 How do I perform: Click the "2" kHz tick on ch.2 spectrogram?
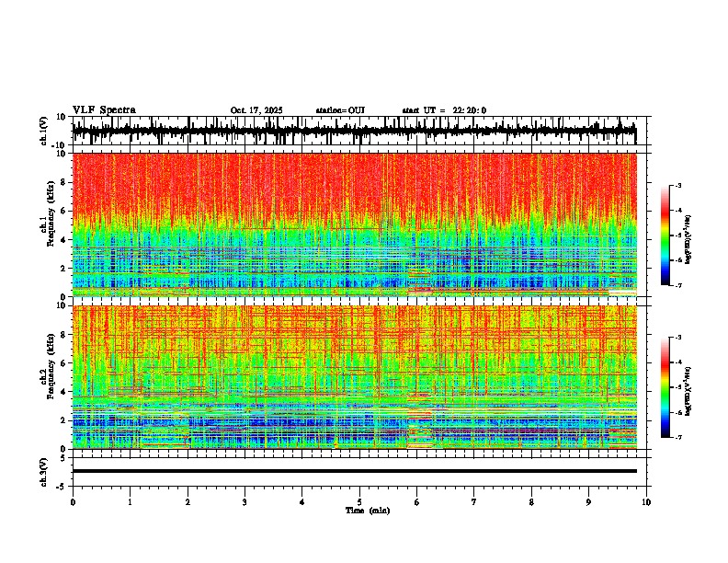pos(64,420)
